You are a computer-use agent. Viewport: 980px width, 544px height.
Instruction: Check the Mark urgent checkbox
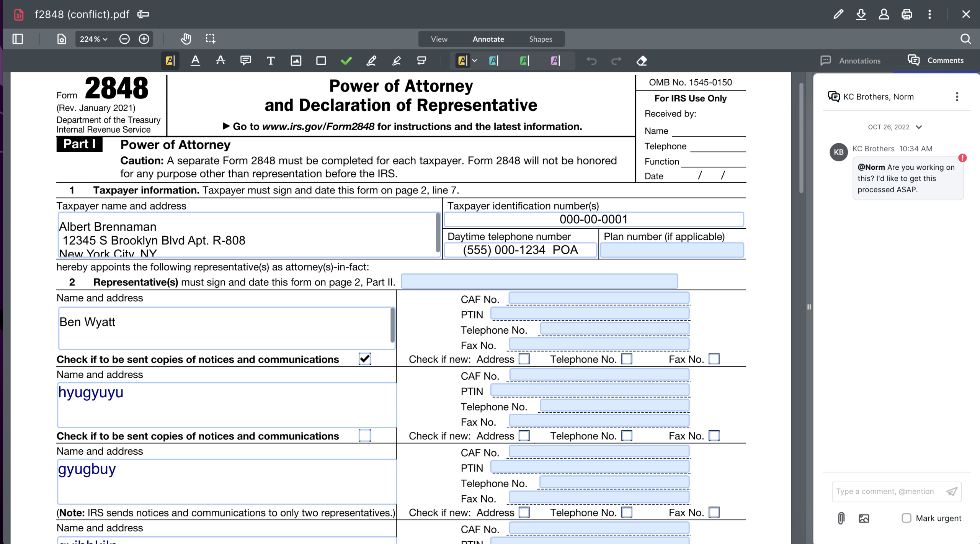(906, 518)
